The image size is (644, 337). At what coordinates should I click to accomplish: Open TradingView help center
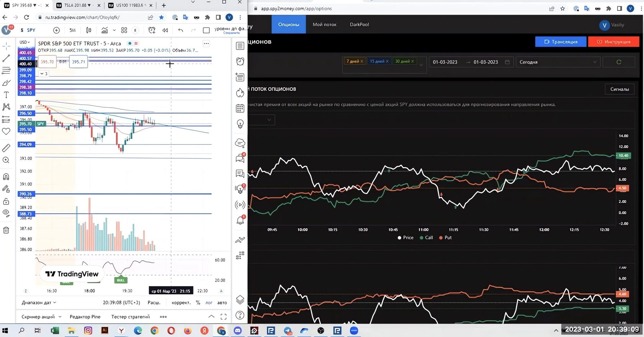click(x=240, y=315)
